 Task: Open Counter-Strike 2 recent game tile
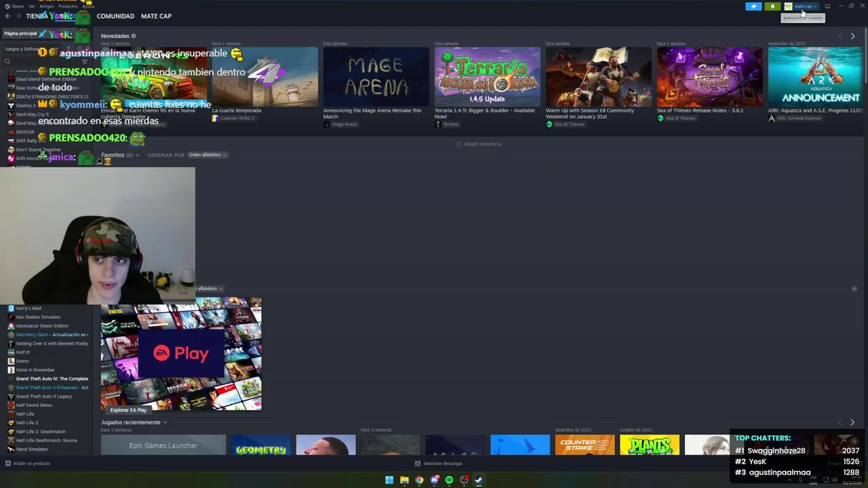click(585, 445)
